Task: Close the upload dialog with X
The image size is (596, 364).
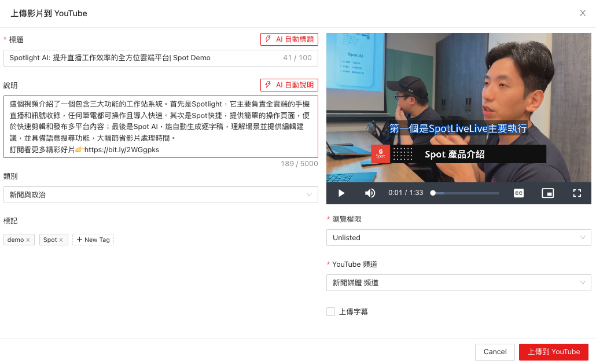Action: coord(582,13)
